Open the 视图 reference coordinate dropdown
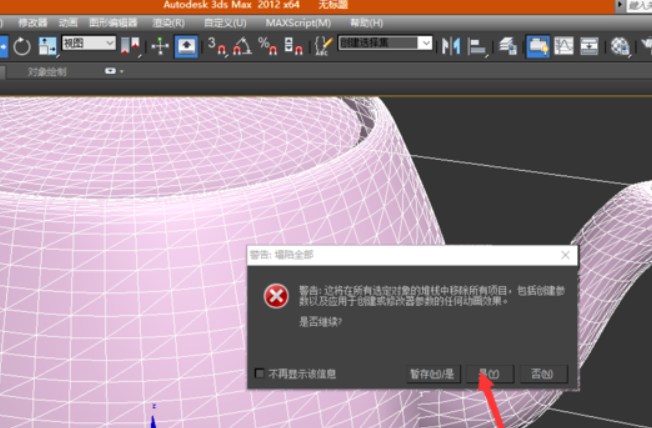 pos(89,44)
